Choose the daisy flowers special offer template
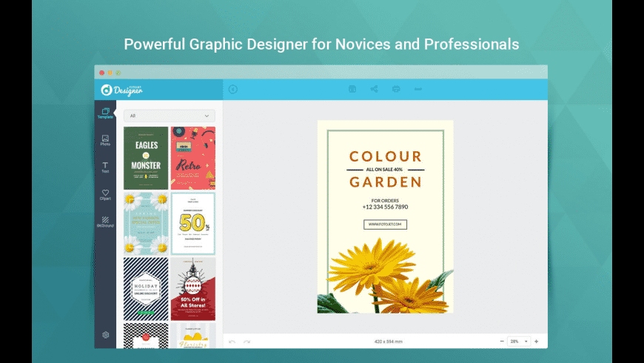644x363 pixels. tap(146, 223)
